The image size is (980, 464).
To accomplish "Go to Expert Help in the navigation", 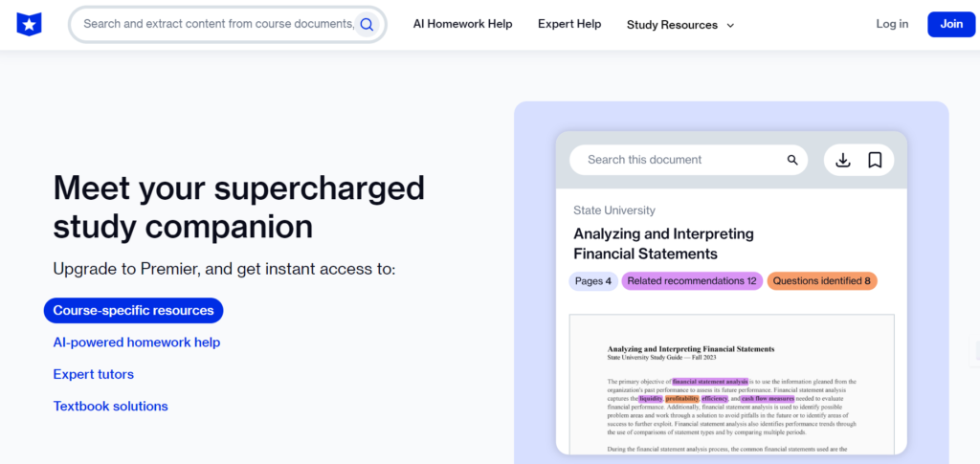I will (569, 24).
